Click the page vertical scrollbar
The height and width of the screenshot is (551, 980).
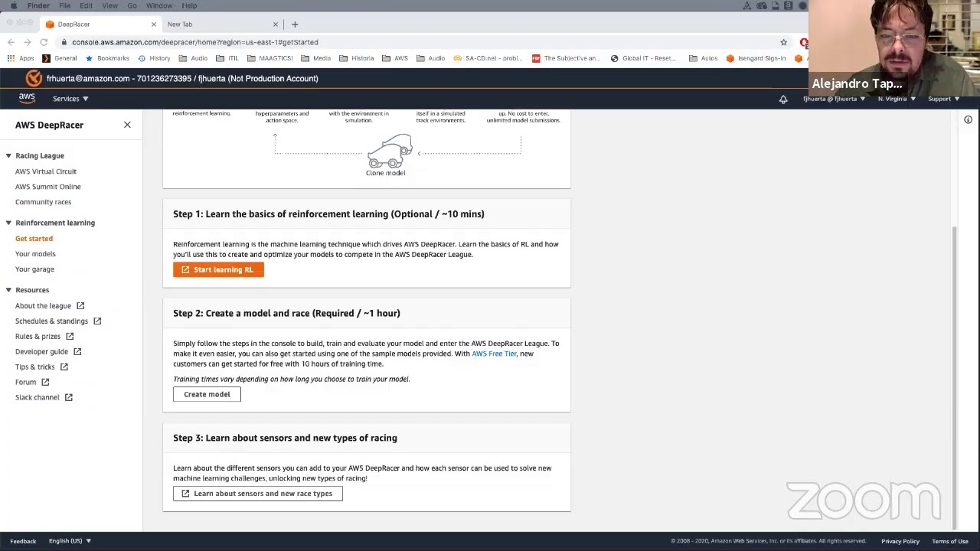[x=954, y=377]
